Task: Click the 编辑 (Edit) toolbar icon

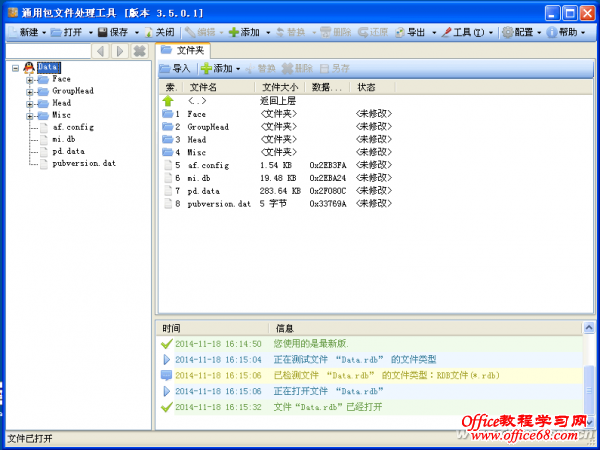Action: 190,33
